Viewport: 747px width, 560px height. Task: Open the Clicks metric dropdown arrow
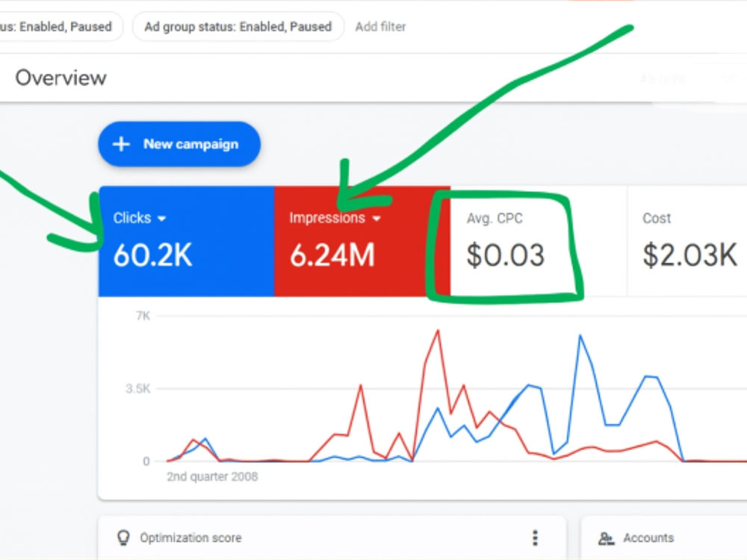[x=162, y=219]
